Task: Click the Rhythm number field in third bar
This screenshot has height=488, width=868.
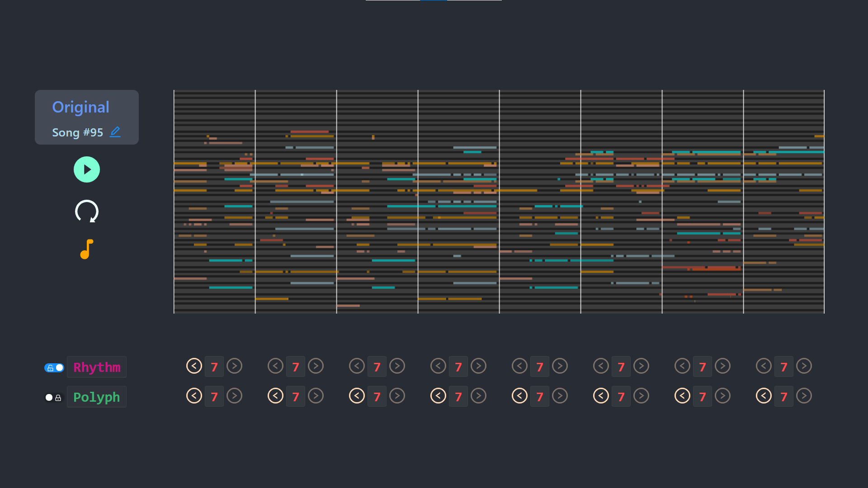Action: 377,367
